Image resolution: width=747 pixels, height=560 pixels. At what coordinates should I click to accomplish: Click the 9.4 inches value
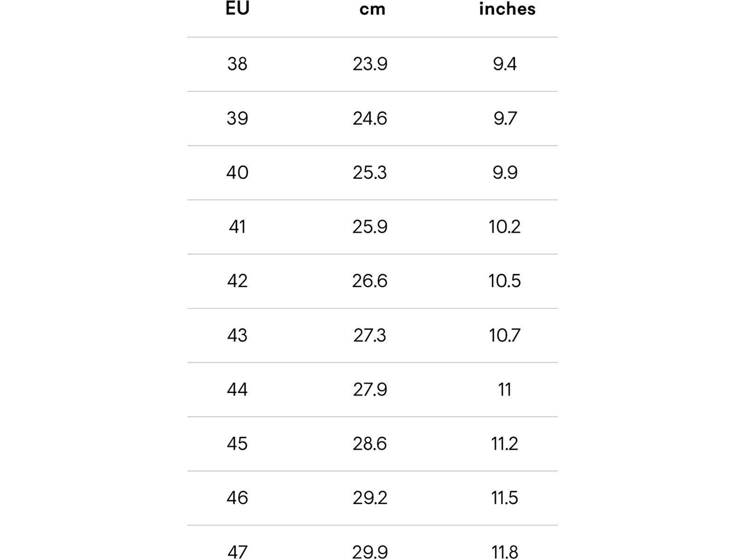point(505,64)
